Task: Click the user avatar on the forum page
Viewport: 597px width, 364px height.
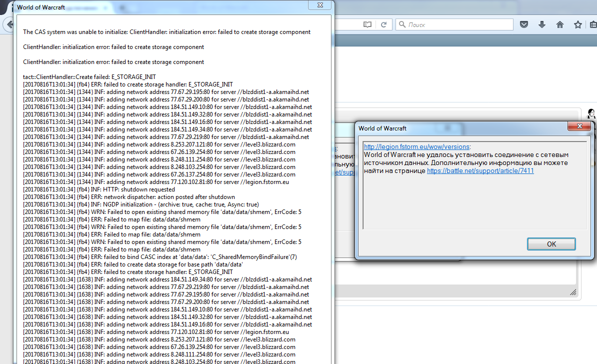Action: pos(591,113)
